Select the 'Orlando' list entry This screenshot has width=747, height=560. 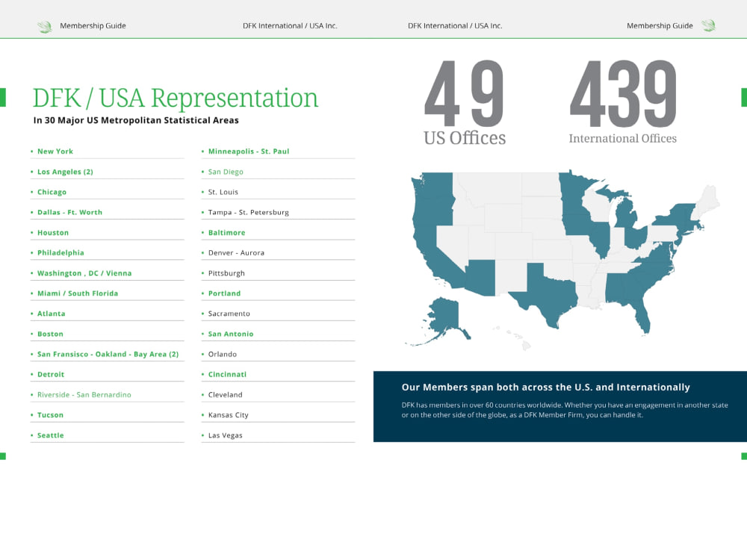click(x=222, y=354)
